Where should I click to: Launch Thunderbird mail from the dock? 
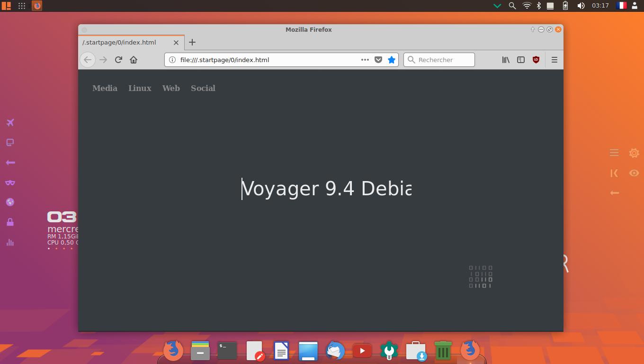point(335,351)
